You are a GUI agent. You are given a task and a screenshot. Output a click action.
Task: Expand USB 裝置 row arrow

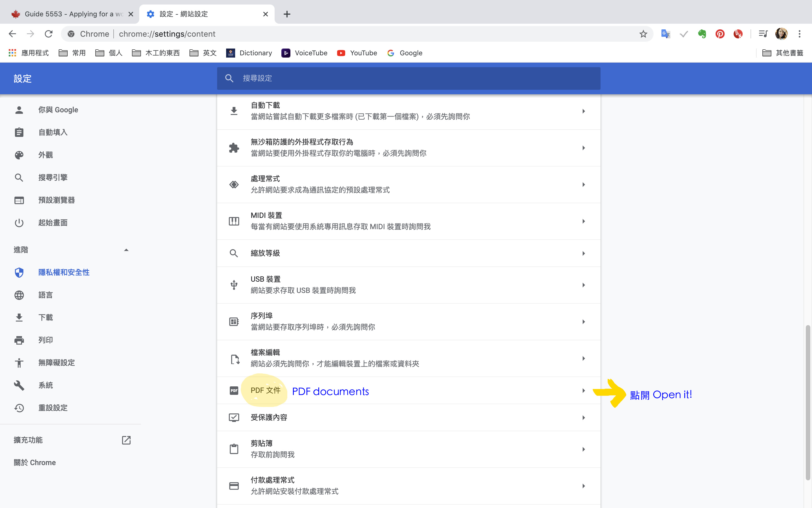click(584, 285)
